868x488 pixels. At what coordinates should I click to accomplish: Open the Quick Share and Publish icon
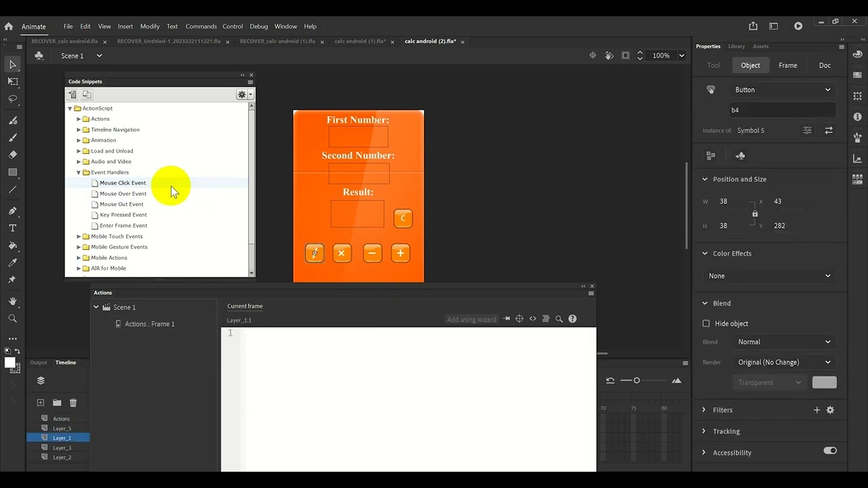pos(753,26)
